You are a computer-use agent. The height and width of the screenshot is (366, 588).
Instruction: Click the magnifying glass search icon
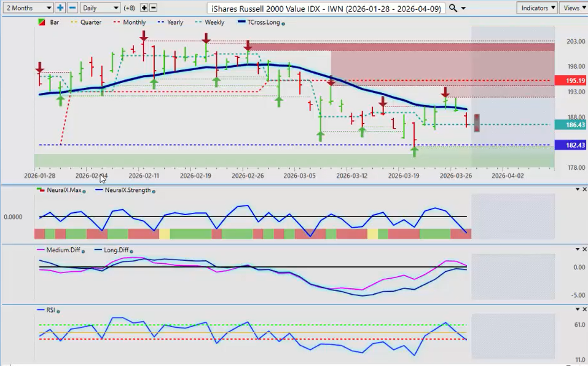(453, 8)
